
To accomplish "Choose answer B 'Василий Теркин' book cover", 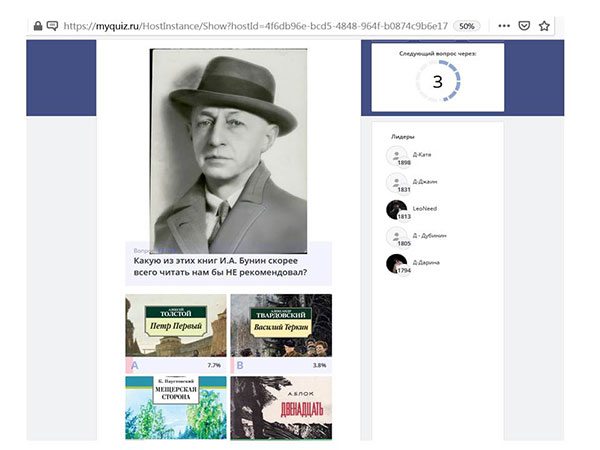I will click(x=281, y=326).
